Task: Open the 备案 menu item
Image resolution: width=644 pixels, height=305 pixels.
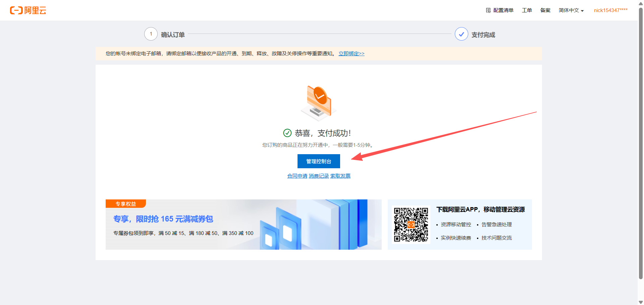Action: point(545,10)
